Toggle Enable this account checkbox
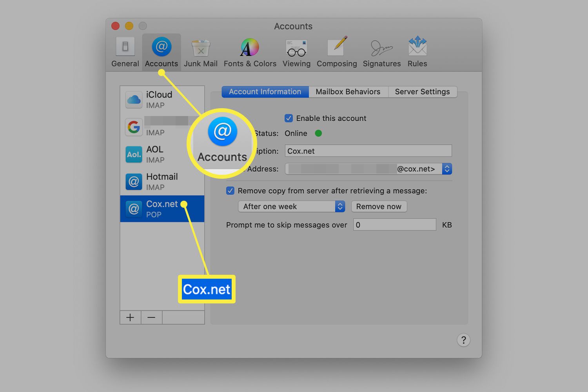Screen dimensions: 588x392 coord(289,118)
